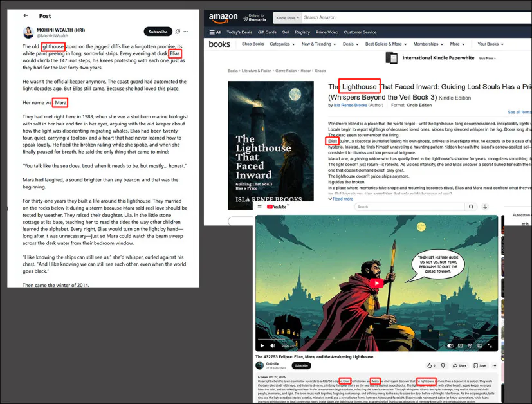Image resolution: width=532 pixels, height=404 pixels.
Task: Open Gift Cards in Amazon nav
Action: pos(267,32)
